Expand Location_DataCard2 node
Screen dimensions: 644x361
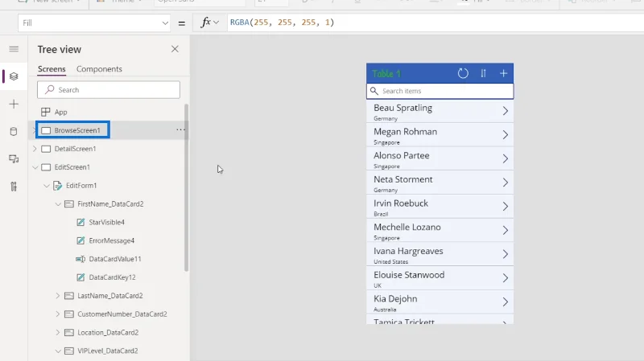pos(58,333)
